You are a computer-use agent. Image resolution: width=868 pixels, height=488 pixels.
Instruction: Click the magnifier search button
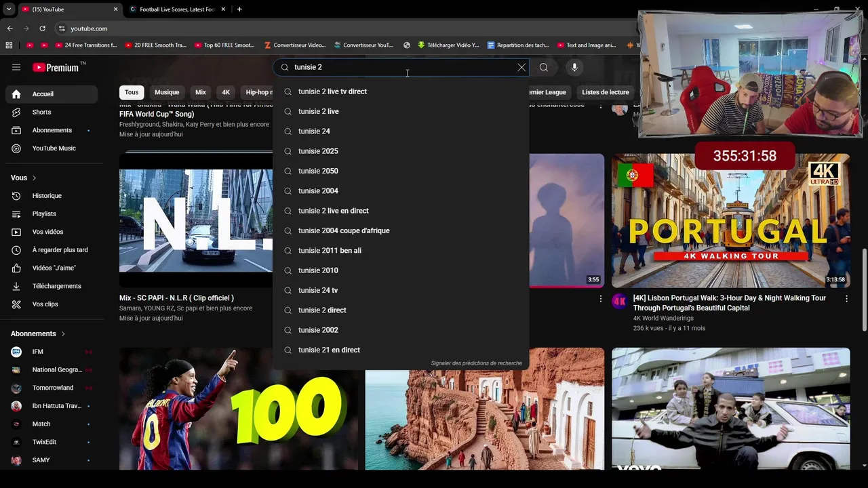544,67
